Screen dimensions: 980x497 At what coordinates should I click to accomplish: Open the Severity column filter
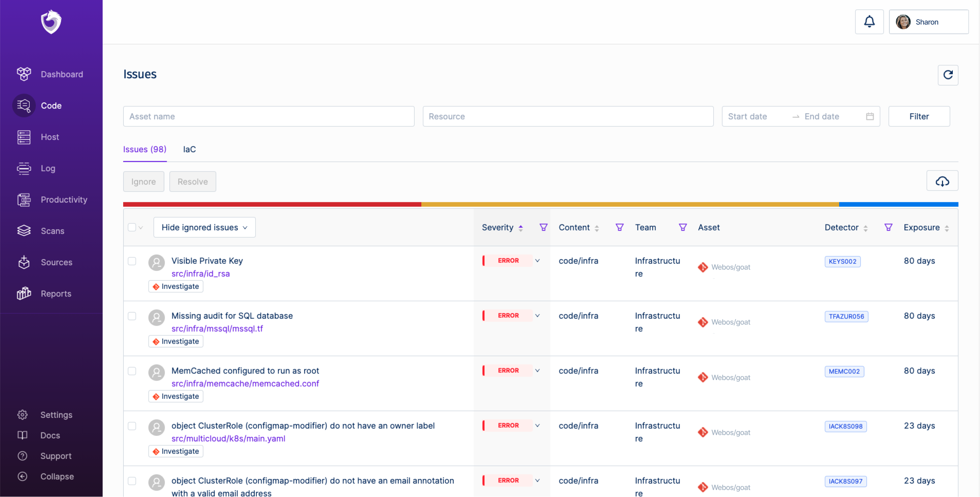pyautogui.click(x=543, y=227)
